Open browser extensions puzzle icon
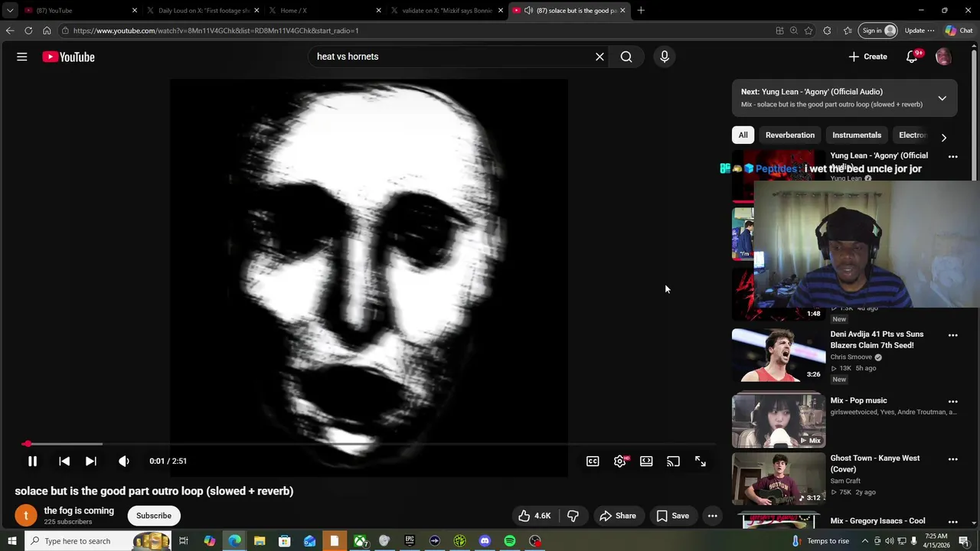This screenshot has width=980, height=551. [827, 31]
